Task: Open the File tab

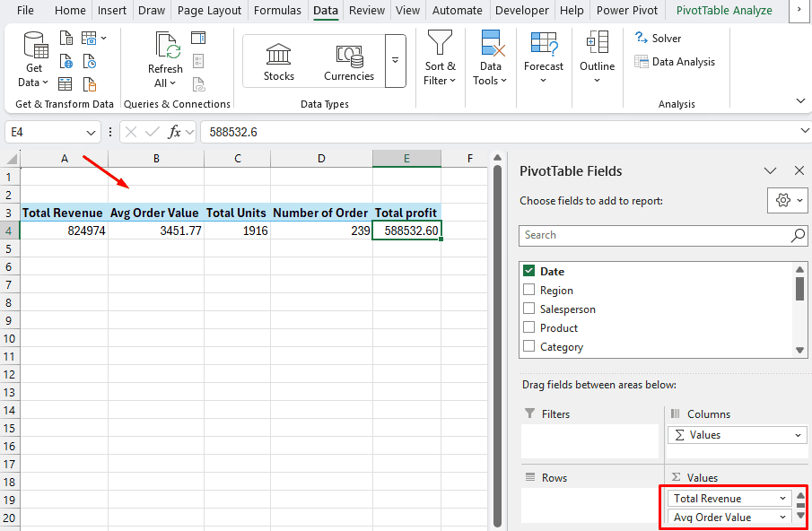Action: (25, 11)
